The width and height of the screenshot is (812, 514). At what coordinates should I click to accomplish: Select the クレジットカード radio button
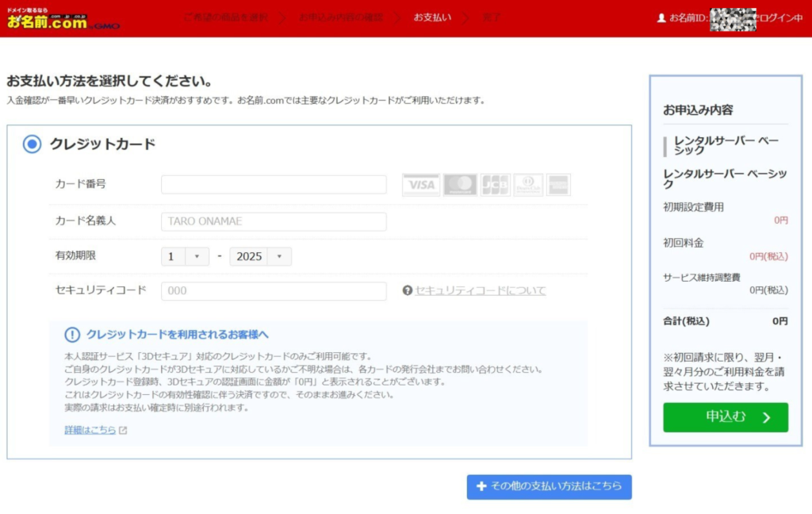click(32, 144)
